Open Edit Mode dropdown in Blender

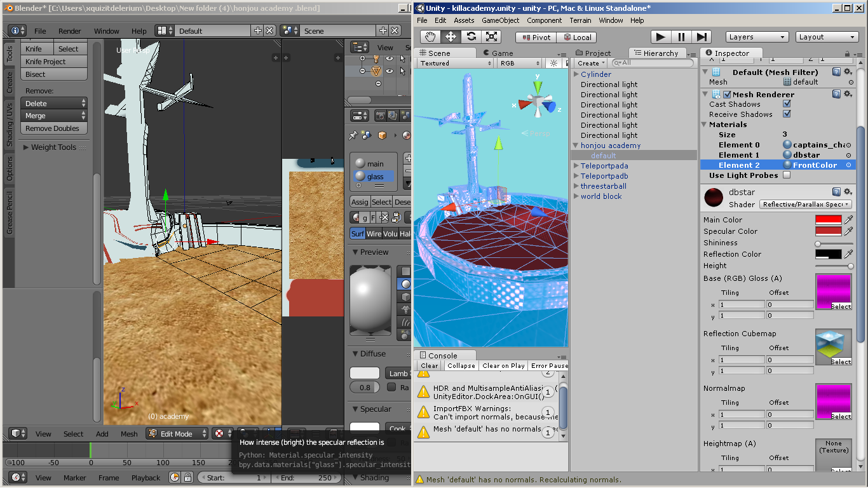[x=177, y=433]
